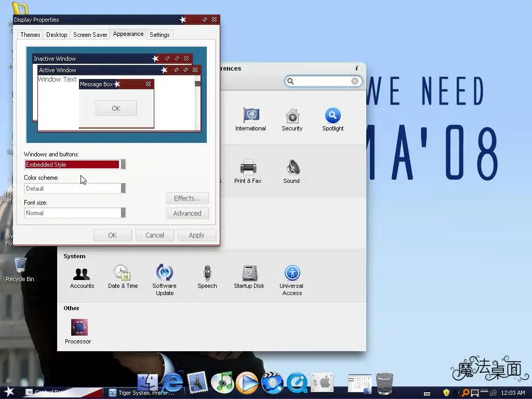
Task: Open the Security preference pane
Action: pos(292,119)
